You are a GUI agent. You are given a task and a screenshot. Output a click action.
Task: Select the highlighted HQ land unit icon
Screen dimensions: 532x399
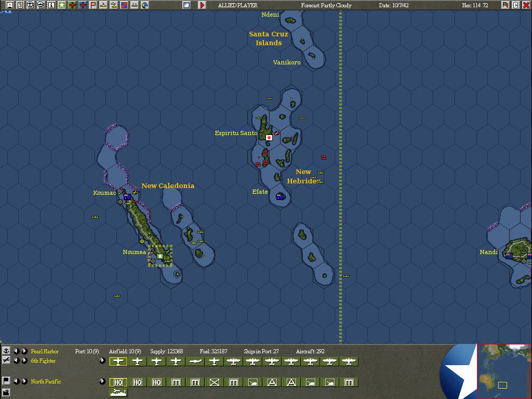click(118, 382)
